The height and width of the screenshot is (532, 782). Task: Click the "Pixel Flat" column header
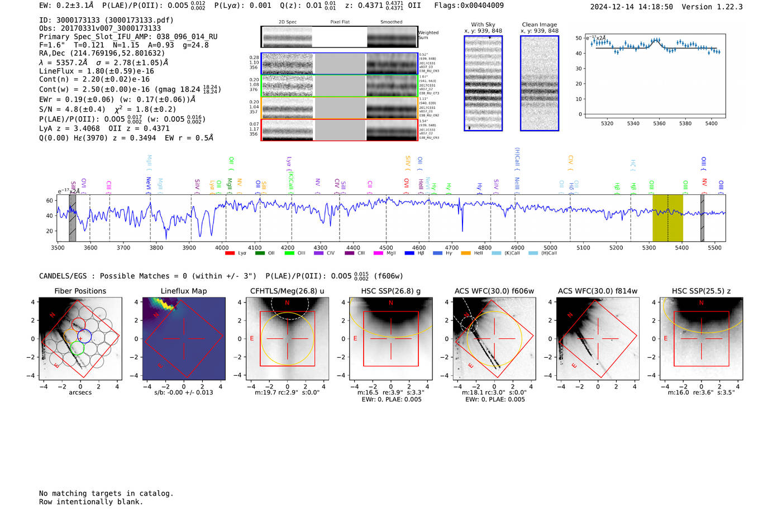click(340, 22)
